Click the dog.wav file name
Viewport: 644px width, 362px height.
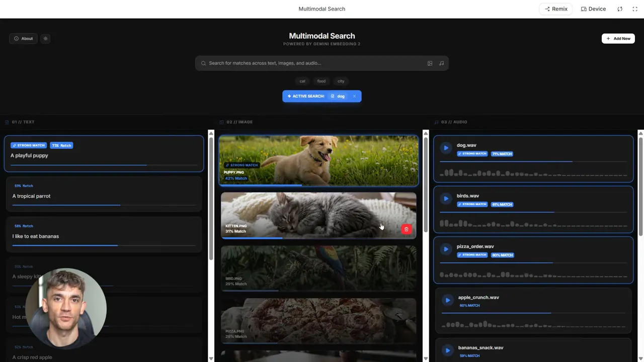pos(466,145)
